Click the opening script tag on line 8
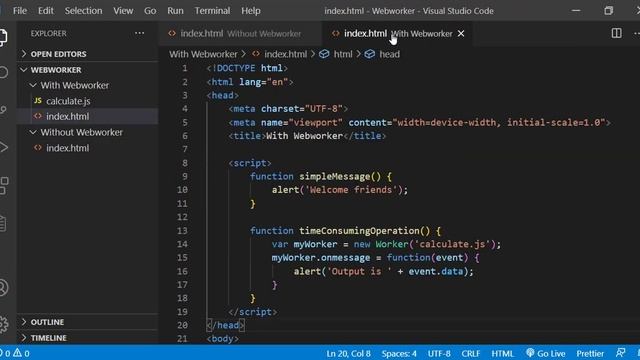 (x=250, y=163)
